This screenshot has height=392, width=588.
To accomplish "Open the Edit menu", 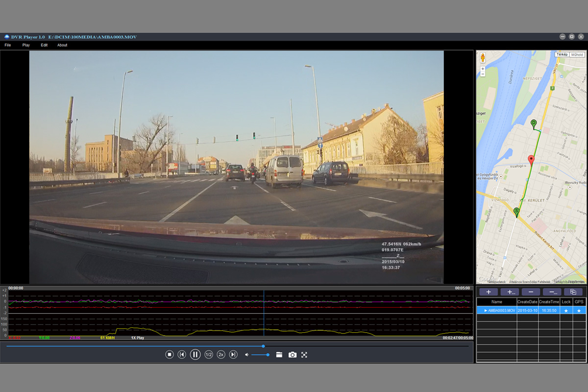I will point(44,45).
